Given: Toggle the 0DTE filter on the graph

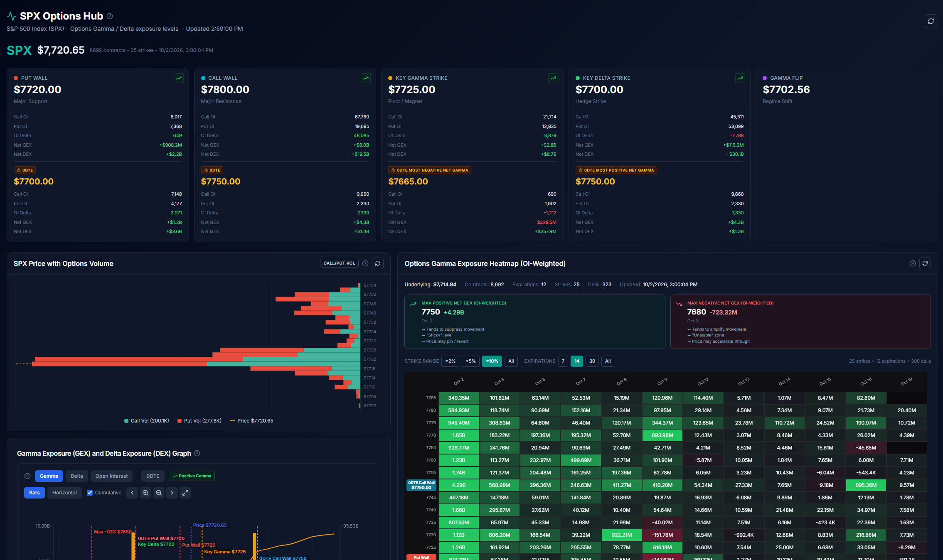Looking at the screenshot, I should tap(153, 476).
